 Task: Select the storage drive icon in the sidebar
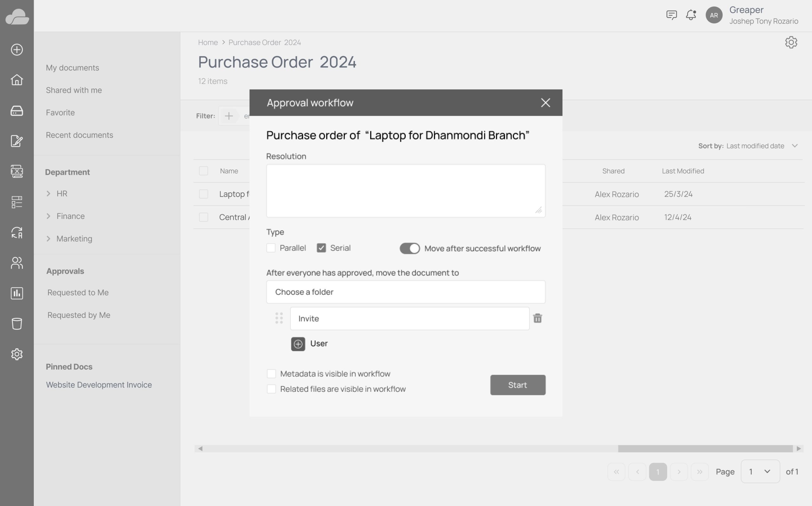click(16, 111)
